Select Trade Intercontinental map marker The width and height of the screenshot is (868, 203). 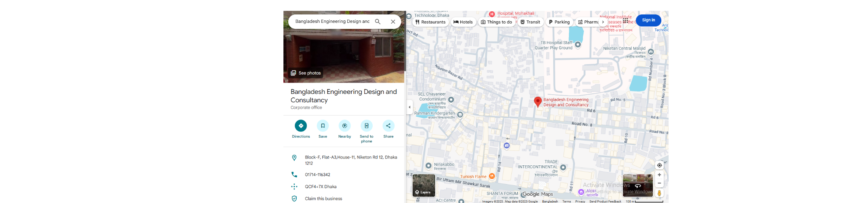(x=563, y=167)
